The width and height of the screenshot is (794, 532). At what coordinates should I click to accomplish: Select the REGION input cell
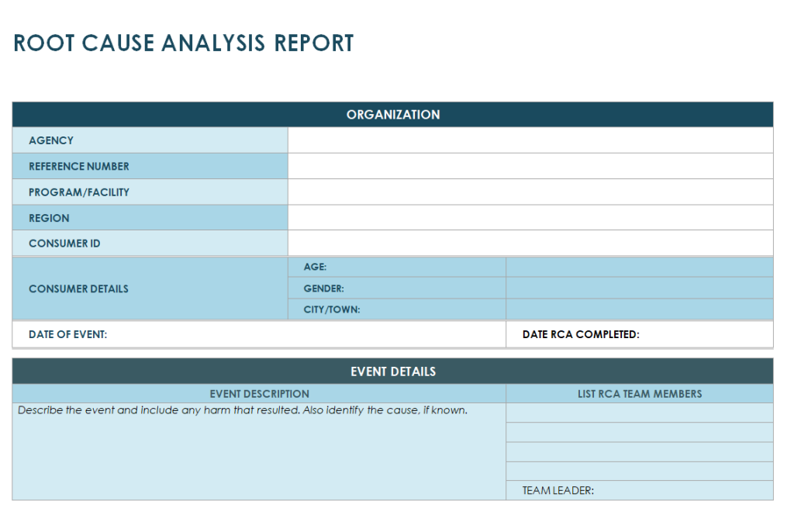click(530, 218)
